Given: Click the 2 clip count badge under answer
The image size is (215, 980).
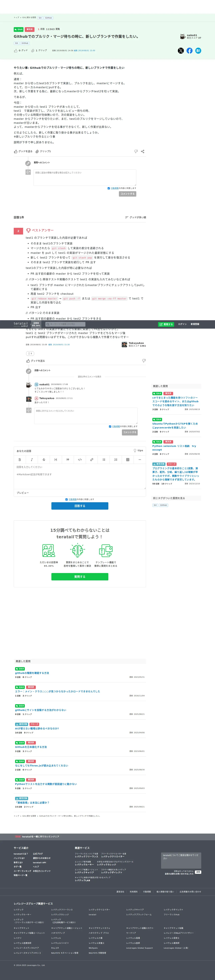Looking at the screenshot, I should pos(30,353).
